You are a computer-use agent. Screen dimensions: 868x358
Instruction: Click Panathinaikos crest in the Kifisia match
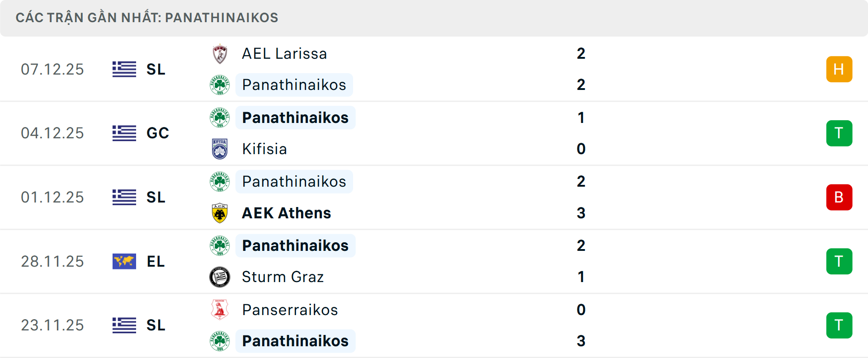220,118
